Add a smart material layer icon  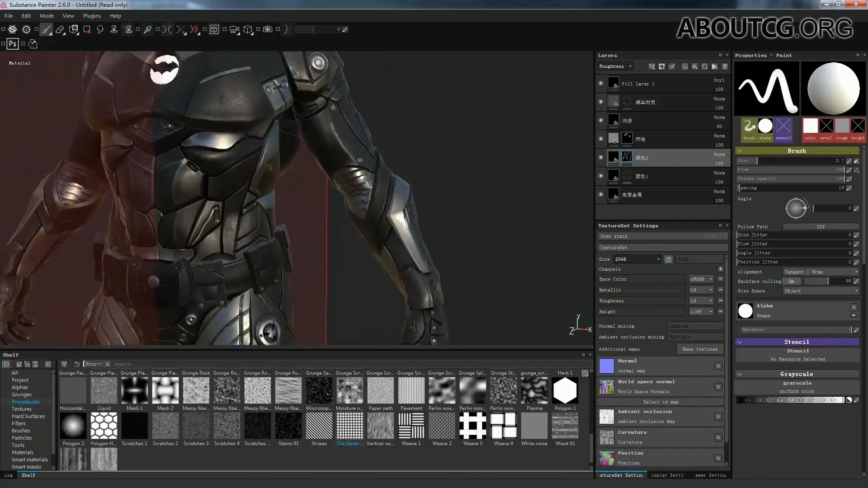tap(705, 66)
